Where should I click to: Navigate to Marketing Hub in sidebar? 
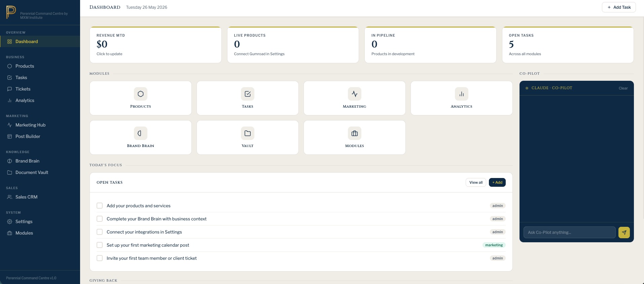tap(40, 125)
